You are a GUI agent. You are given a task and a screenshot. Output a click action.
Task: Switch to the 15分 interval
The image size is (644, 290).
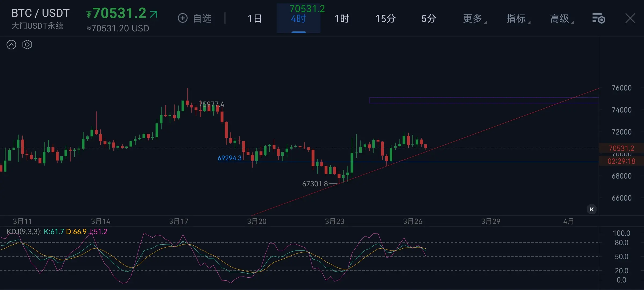[x=385, y=19]
